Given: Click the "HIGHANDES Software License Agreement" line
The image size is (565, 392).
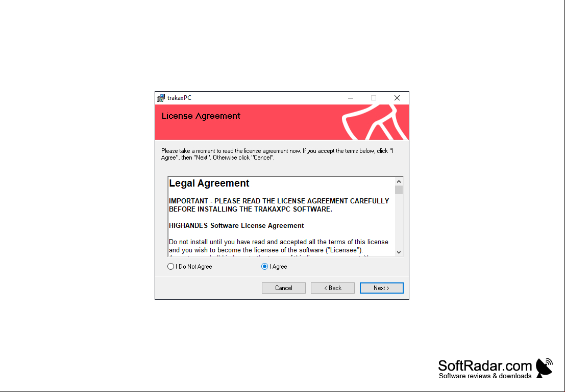Looking at the screenshot, I should (x=236, y=226).
